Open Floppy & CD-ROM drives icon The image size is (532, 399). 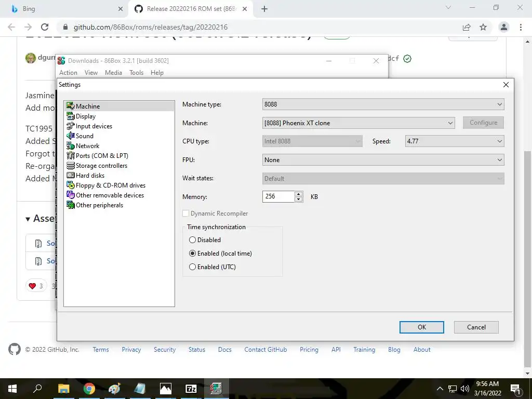pyautogui.click(x=71, y=185)
